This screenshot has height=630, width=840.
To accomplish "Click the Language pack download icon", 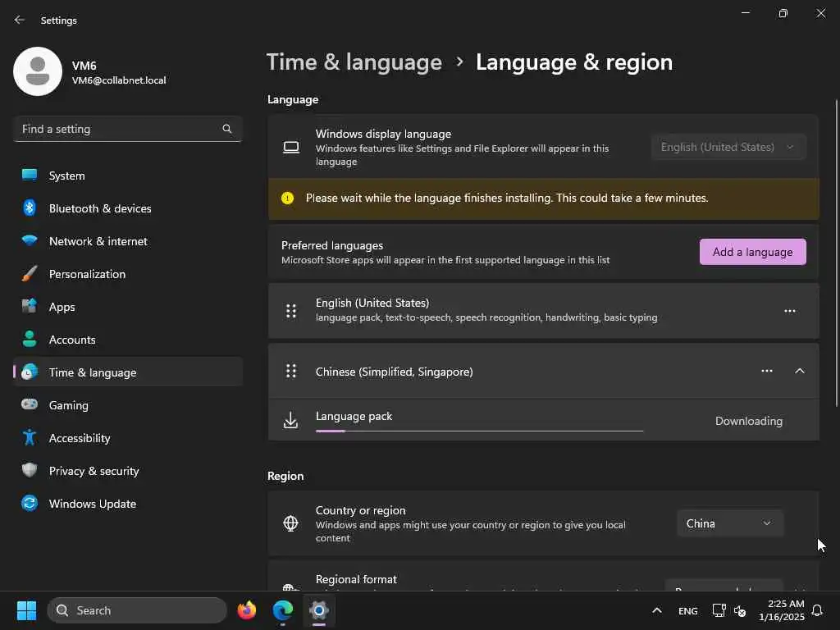I will [291, 421].
